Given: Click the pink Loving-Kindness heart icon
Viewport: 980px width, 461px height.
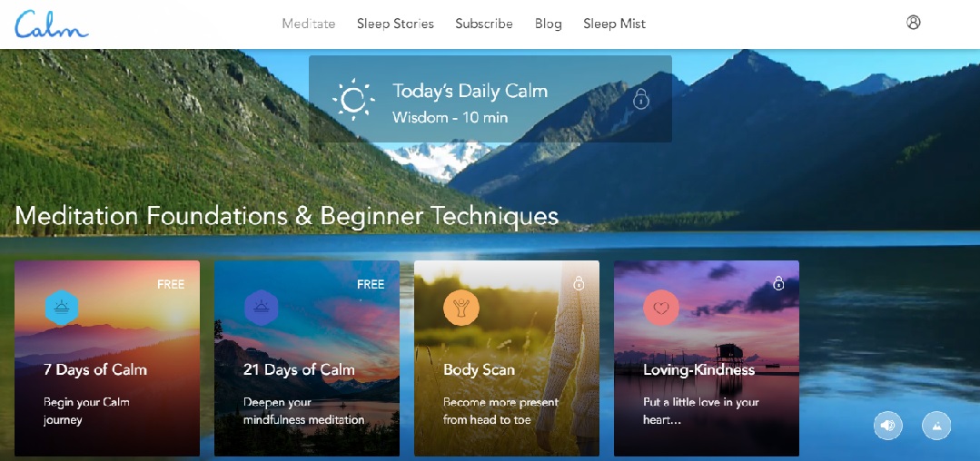Looking at the screenshot, I should coord(661,308).
